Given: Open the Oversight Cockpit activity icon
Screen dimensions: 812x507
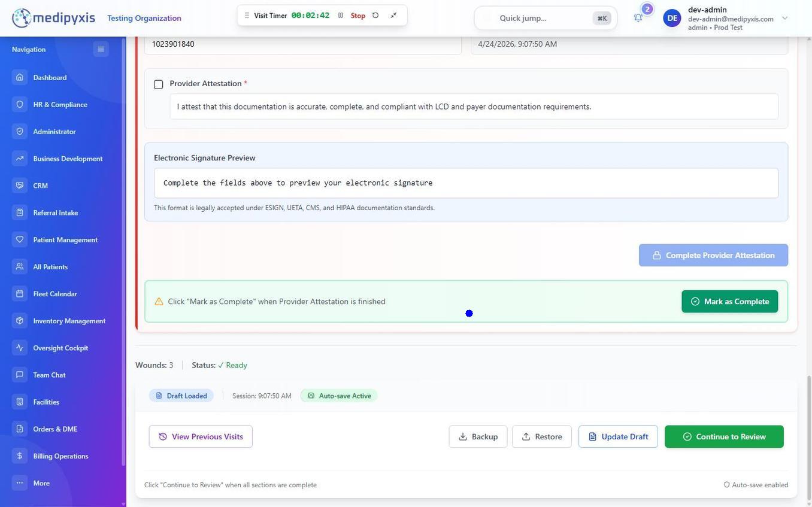Looking at the screenshot, I should (20, 348).
